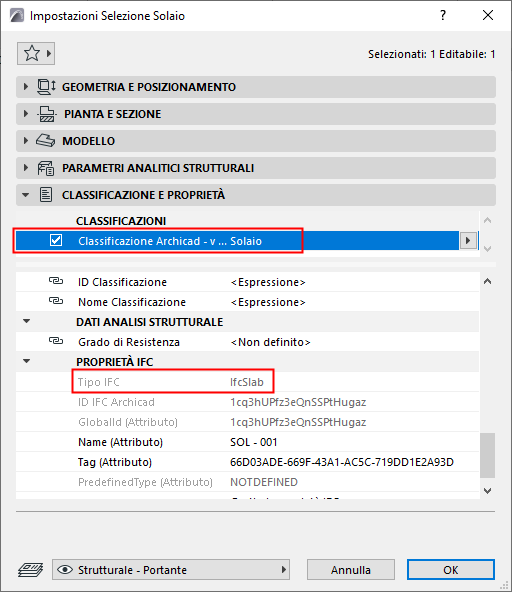The height and width of the screenshot is (592, 512).
Task: Click the help question mark button
Action: [x=443, y=15]
